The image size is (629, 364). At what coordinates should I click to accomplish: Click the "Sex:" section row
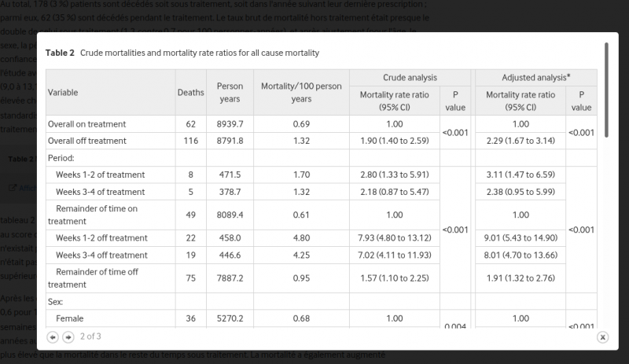[x=56, y=302]
